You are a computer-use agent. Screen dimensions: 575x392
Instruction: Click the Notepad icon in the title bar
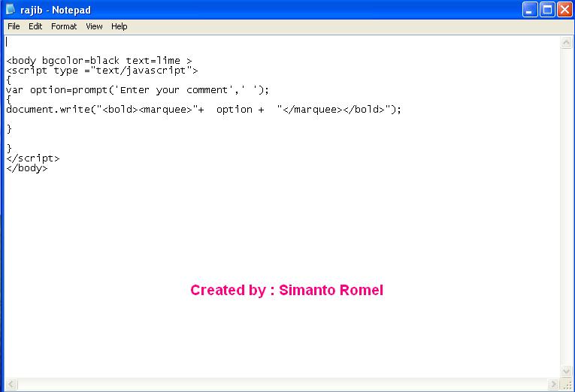[10, 10]
